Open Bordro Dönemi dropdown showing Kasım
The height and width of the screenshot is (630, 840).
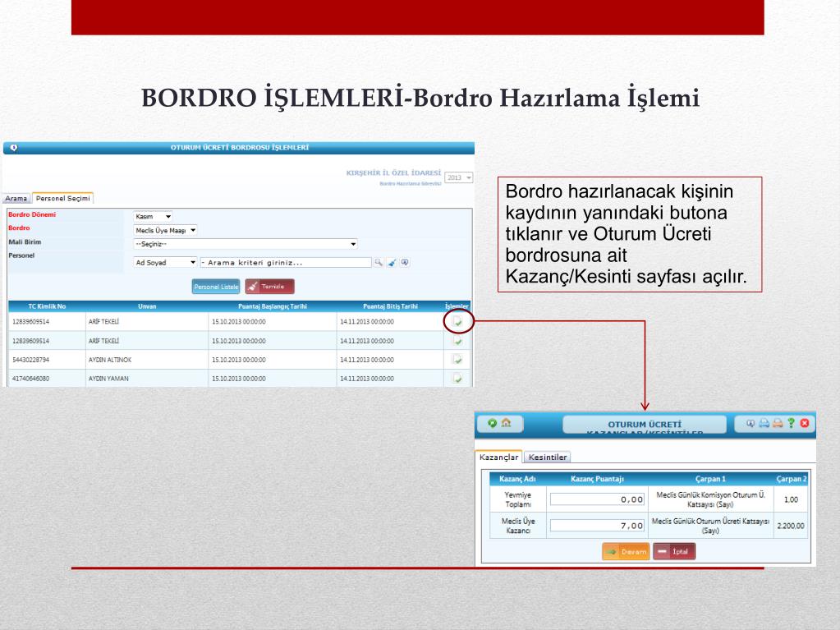153,216
